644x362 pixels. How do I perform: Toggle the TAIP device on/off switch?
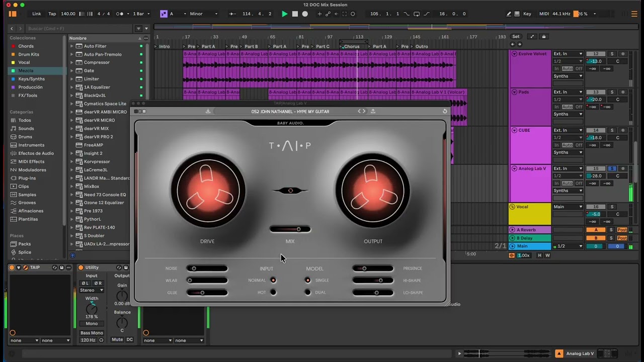tap(12, 267)
